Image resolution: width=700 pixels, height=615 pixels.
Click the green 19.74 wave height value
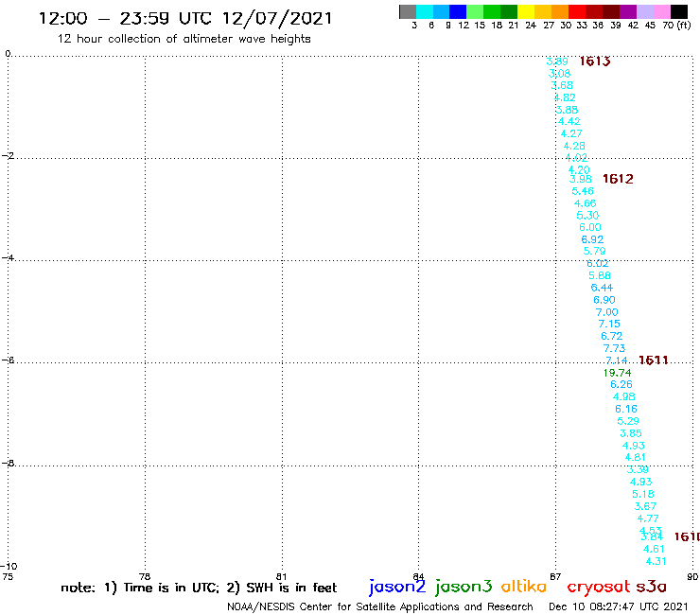[618, 373]
